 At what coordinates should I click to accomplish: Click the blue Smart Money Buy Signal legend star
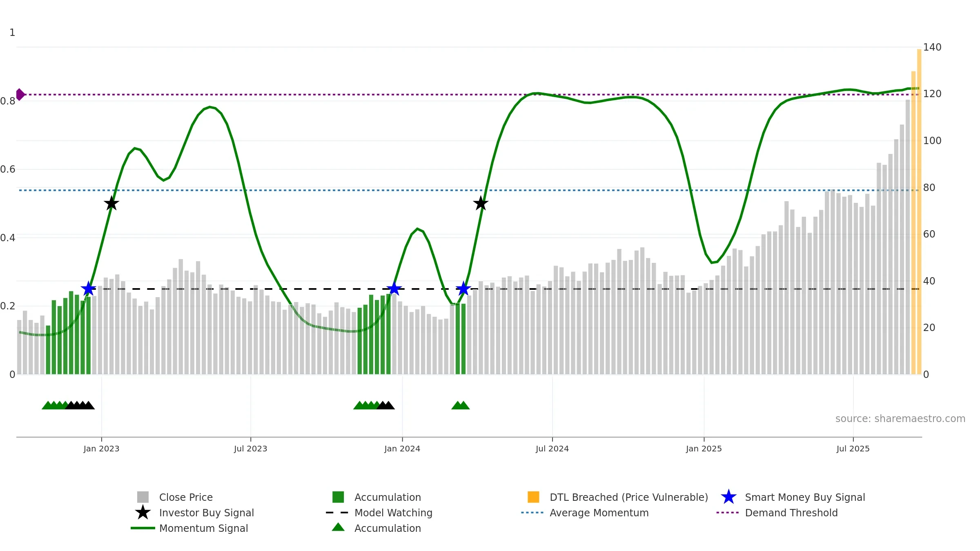728,497
